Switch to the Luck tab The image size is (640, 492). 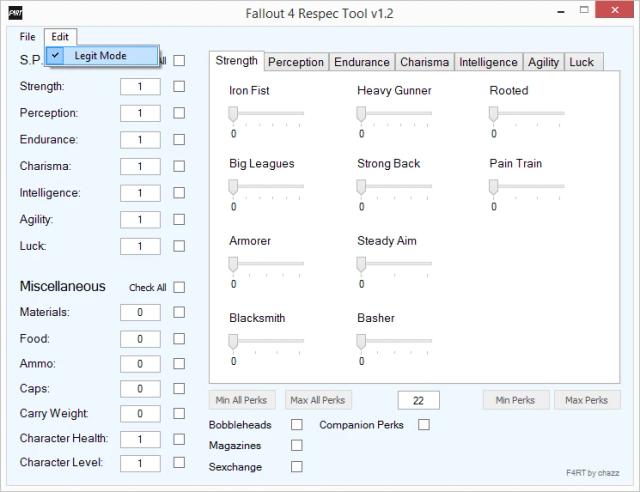tap(582, 62)
